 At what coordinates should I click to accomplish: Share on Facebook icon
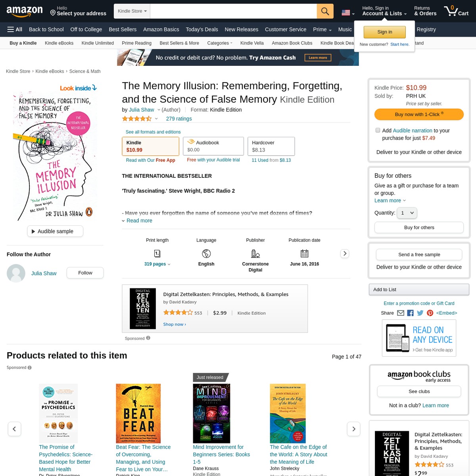[x=410, y=313]
